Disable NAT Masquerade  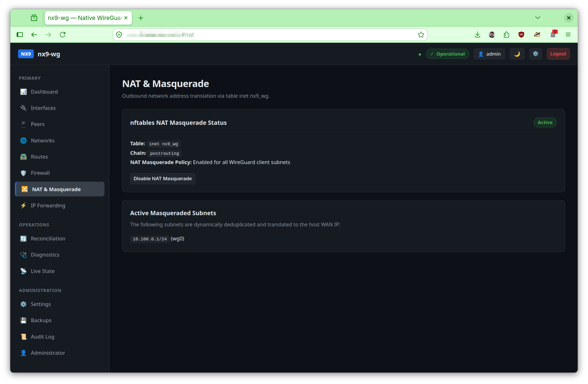coord(163,179)
